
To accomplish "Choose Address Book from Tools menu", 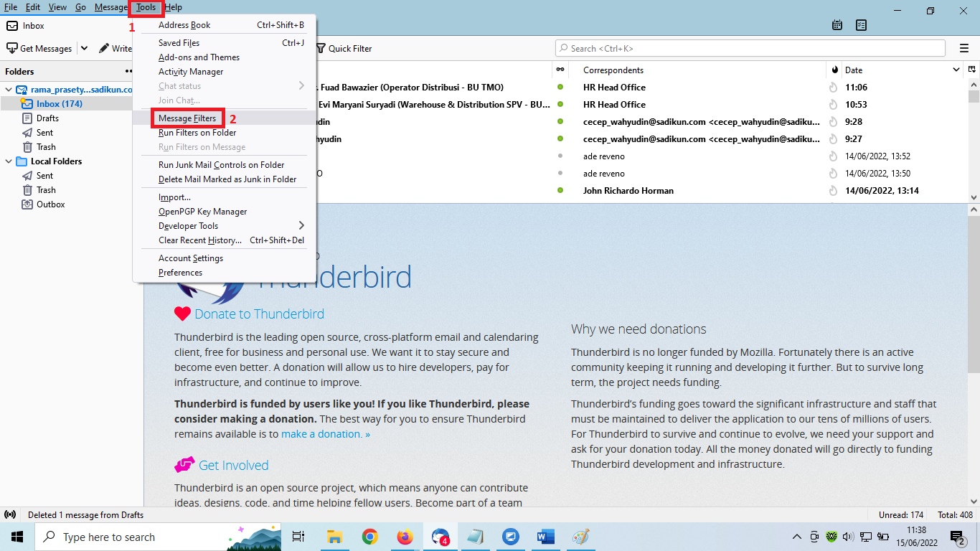I will [225, 25].
